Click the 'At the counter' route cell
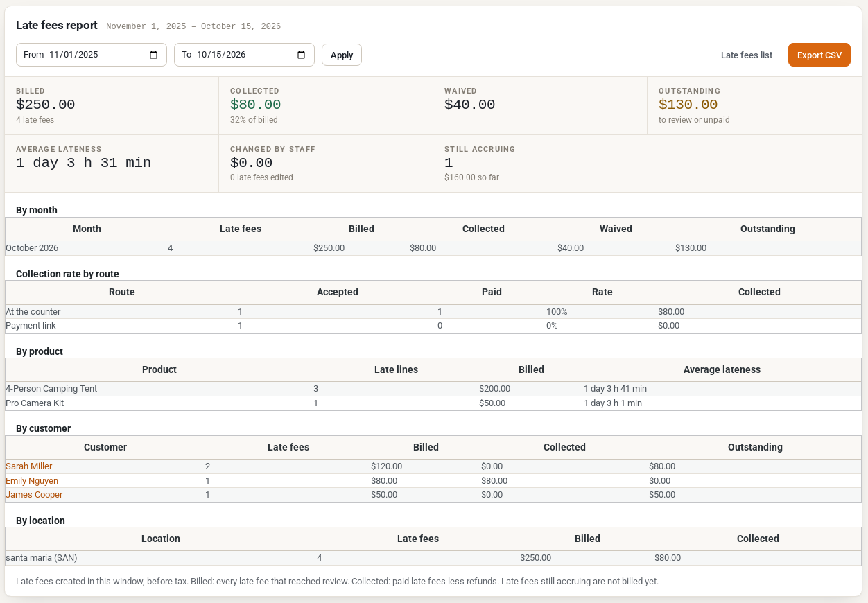 tap(33, 312)
